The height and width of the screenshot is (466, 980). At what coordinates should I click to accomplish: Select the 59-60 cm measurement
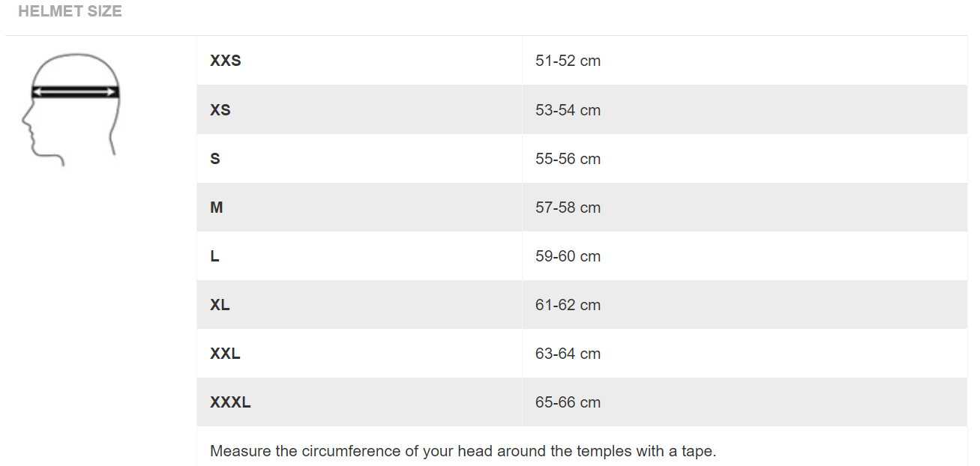coord(568,256)
